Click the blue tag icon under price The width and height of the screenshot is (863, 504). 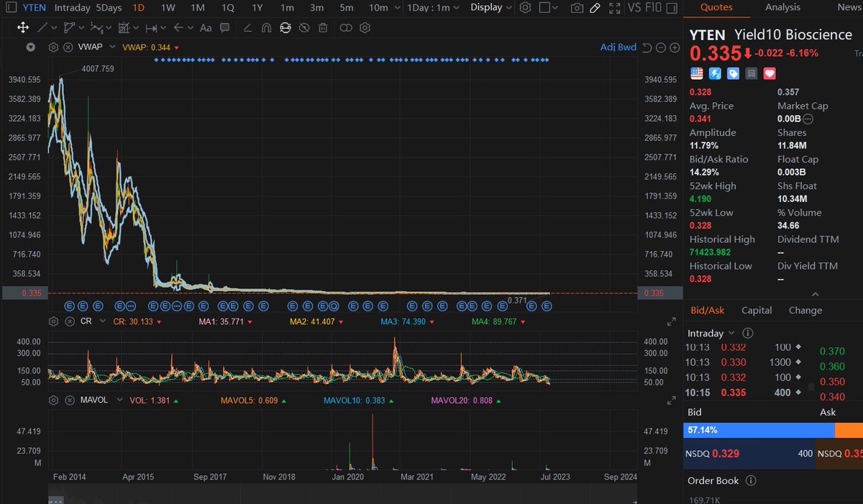(733, 73)
